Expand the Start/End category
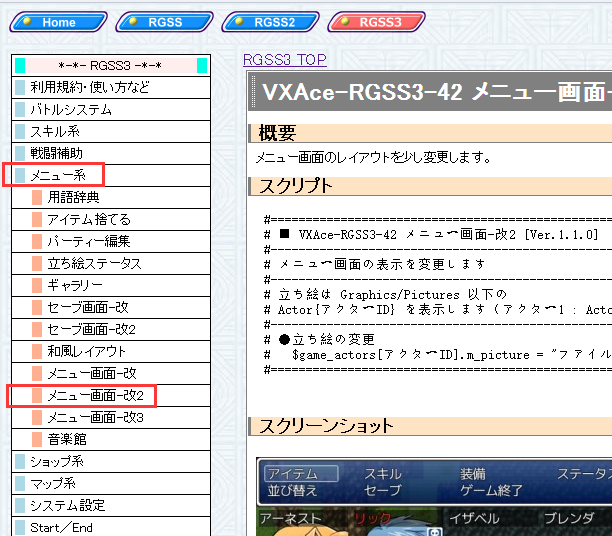Screen dimensions: 612x536 [111, 527]
